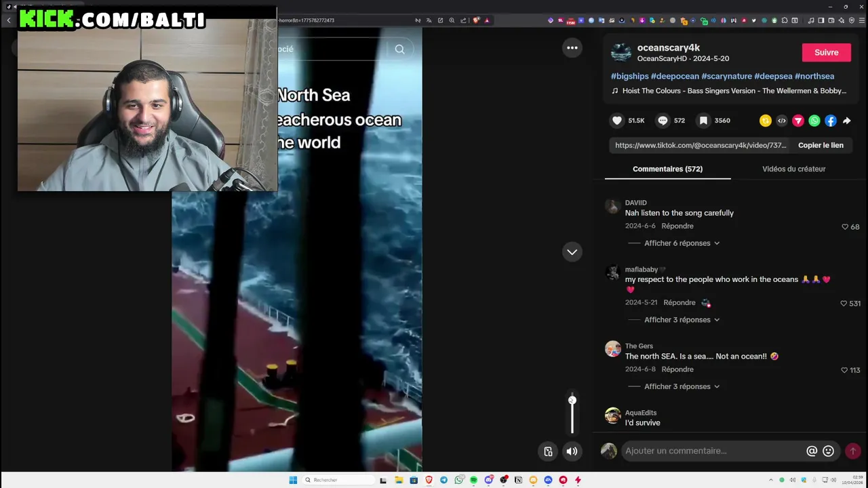Open browser hamburger menu

click(863, 20)
